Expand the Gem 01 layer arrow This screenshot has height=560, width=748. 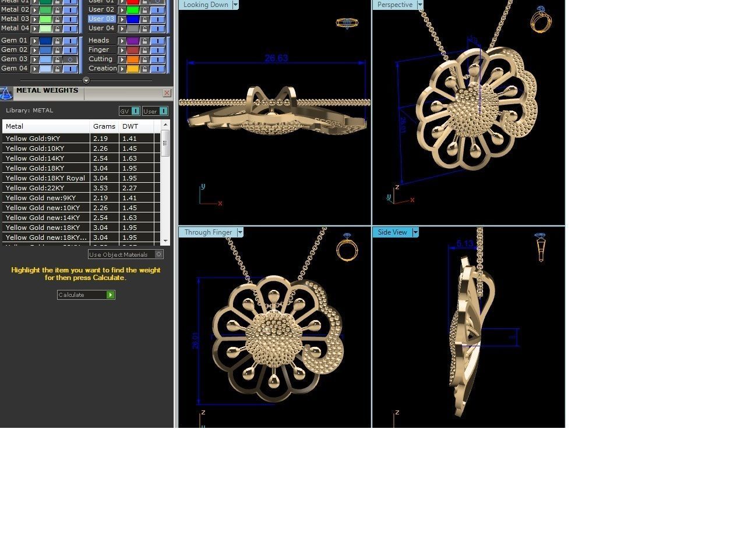(x=35, y=41)
